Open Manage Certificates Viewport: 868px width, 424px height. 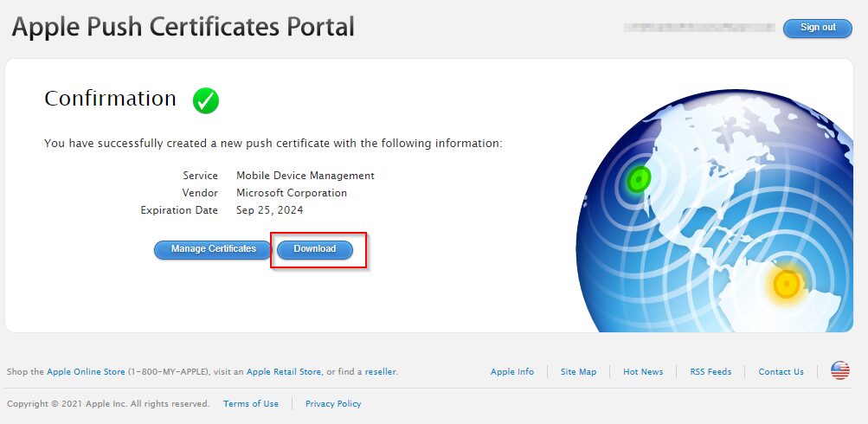point(213,249)
